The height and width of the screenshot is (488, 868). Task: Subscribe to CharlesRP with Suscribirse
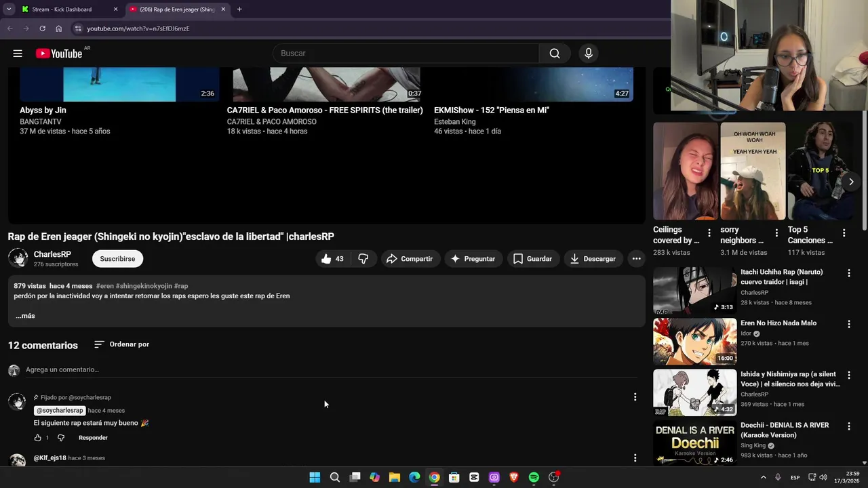[117, 259]
